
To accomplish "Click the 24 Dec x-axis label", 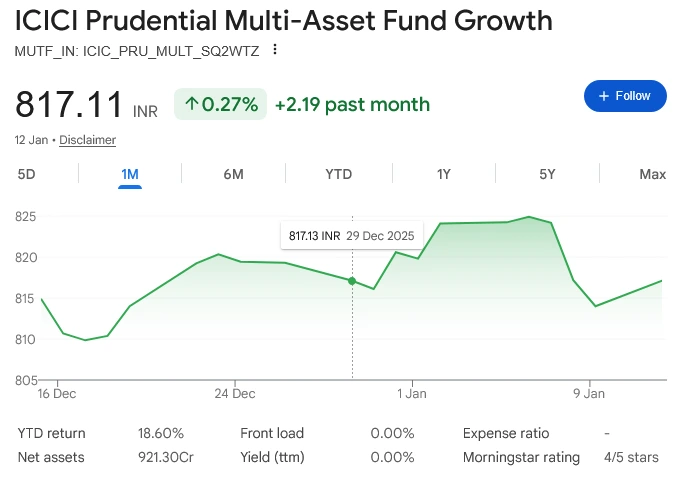I will pos(235,393).
